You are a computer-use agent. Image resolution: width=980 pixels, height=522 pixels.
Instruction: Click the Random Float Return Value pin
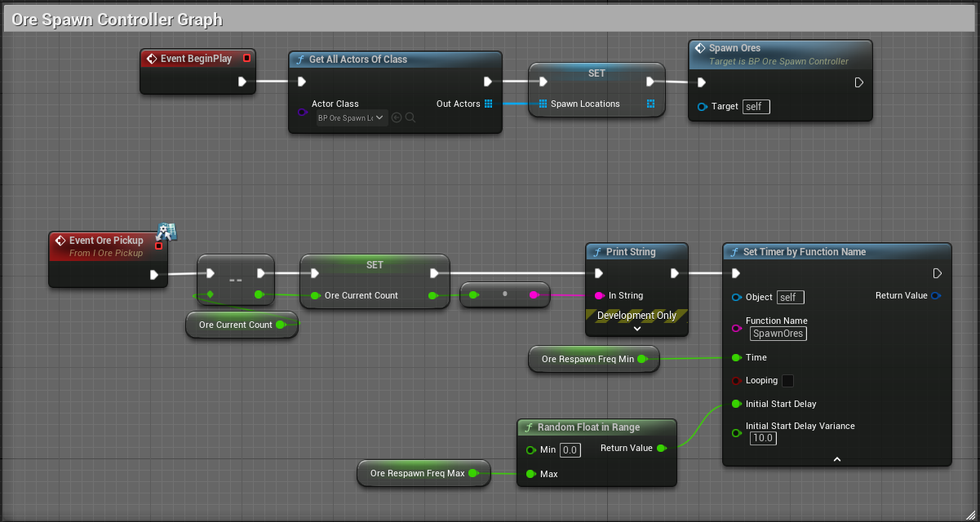661,448
